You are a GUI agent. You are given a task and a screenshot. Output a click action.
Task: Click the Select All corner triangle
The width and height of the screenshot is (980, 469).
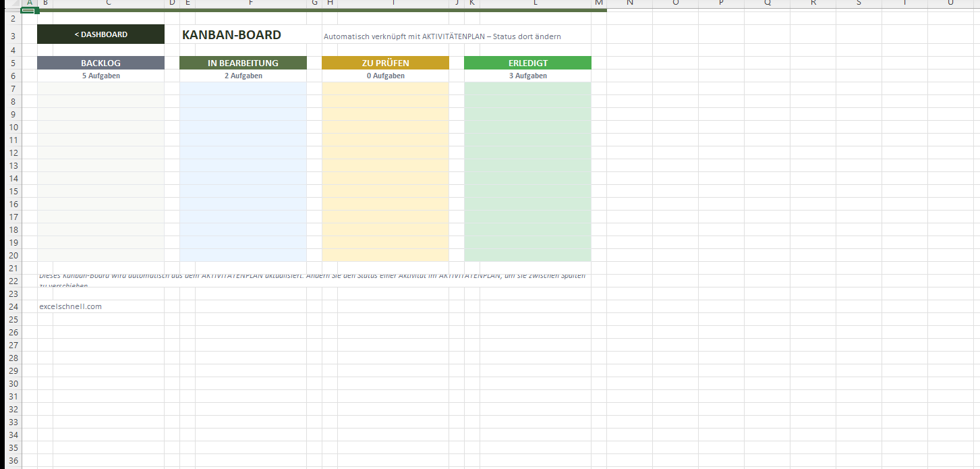pyautogui.click(x=11, y=3)
